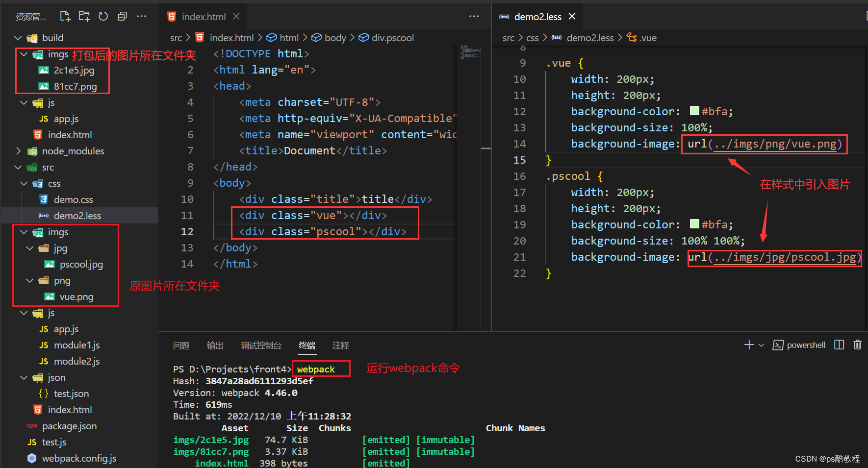Open the 注释 comments panel tab
The image size is (868, 468).
point(341,345)
